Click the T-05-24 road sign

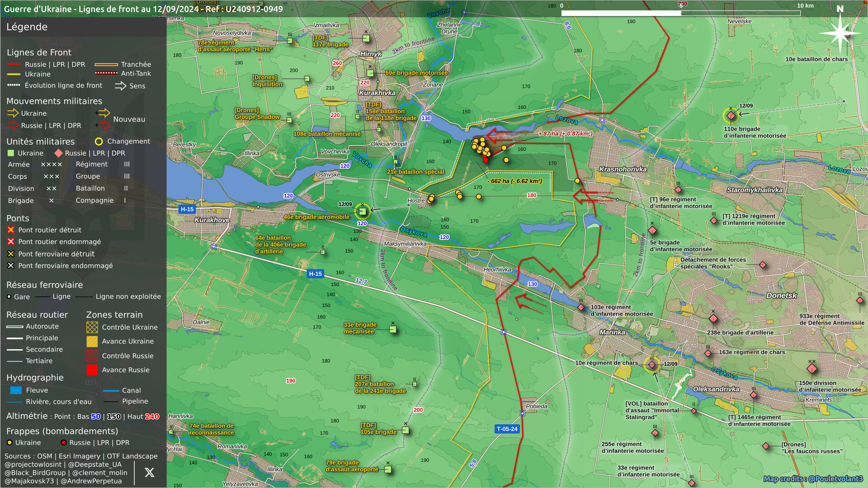(507, 429)
